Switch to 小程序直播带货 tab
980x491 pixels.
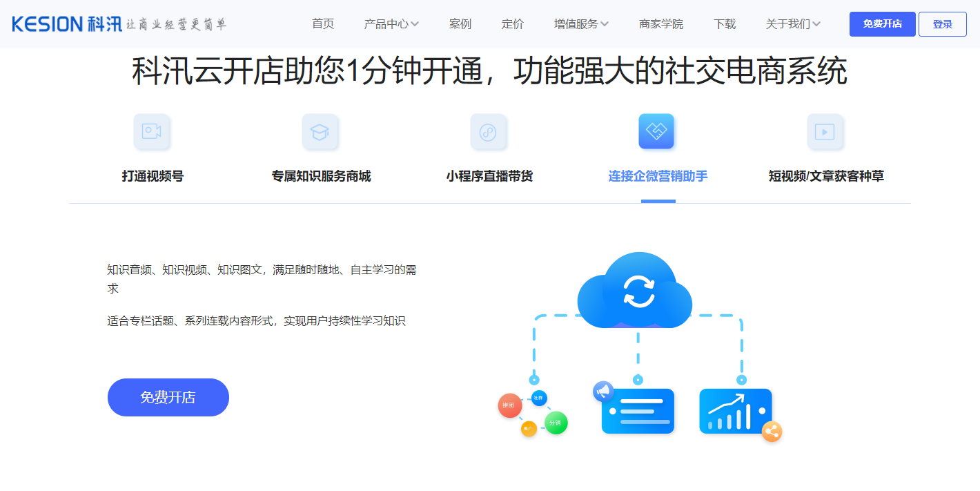tap(489, 176)
